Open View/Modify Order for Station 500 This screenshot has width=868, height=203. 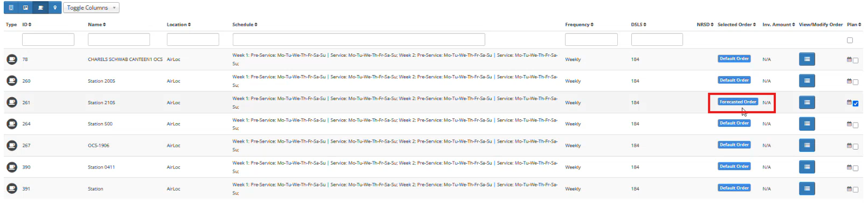tap(807, 124)
